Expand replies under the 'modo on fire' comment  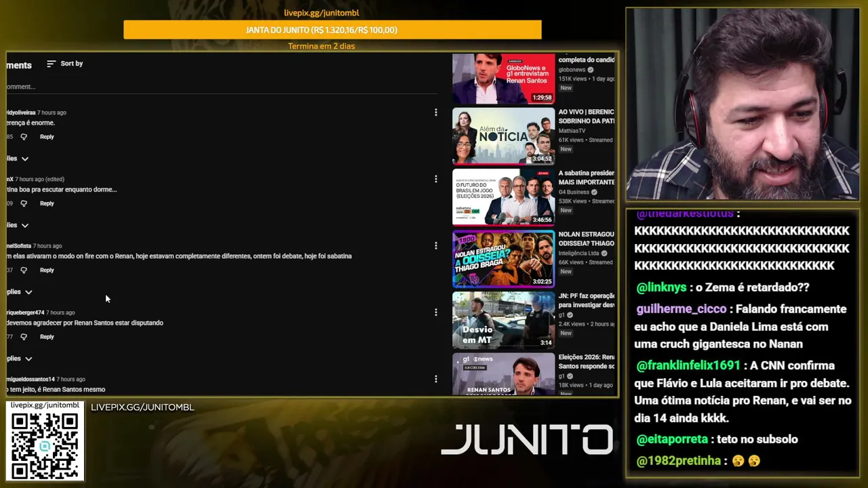(x=20, y=292)
